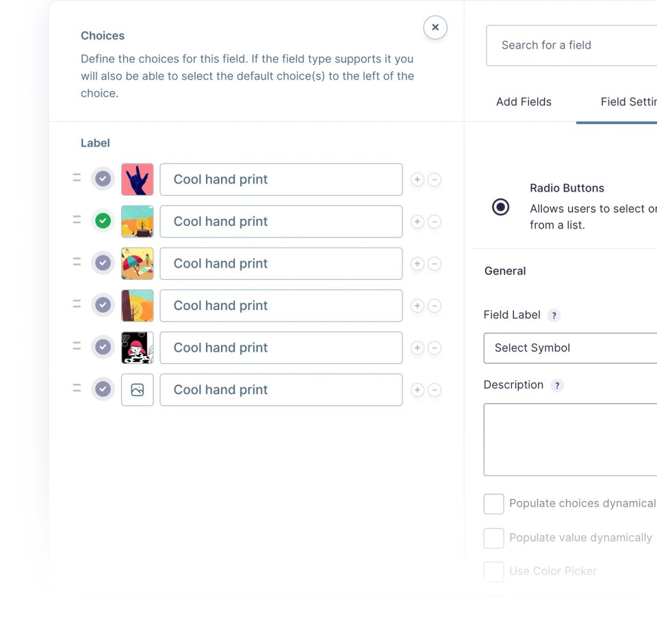This screenshot has width=657, height=644.
Task: Add a choice after the last row
Action: [x=417, y=390]
